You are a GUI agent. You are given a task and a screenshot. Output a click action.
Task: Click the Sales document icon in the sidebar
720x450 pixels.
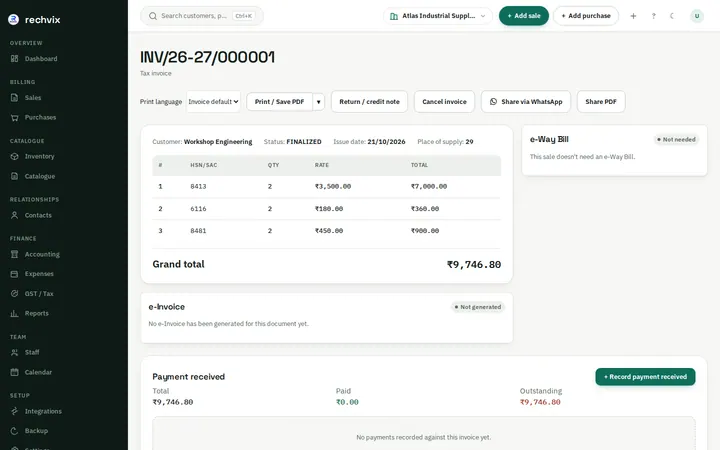click(x=15, y=98)
